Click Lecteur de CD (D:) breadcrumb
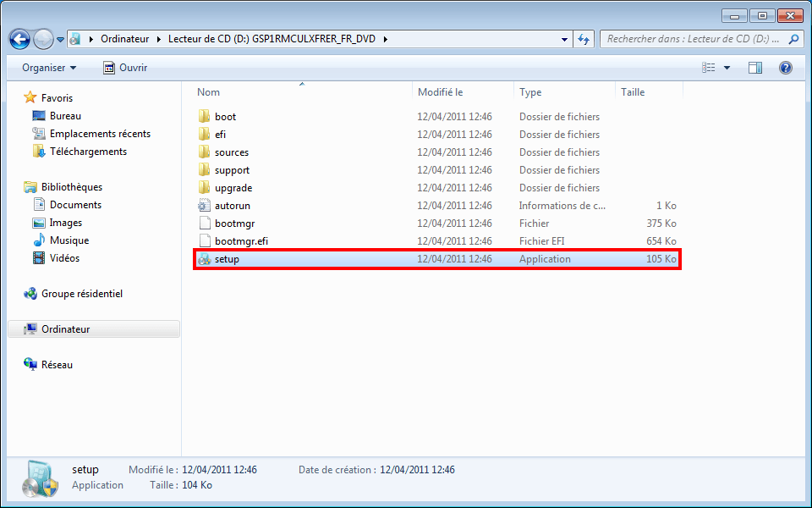The image size is (812, 508). 272,39
